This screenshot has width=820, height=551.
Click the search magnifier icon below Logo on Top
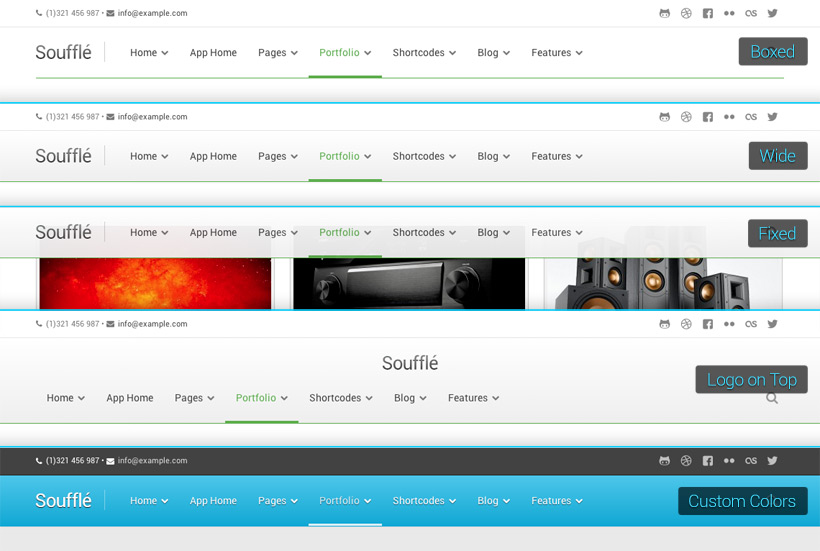coord(772,398)
